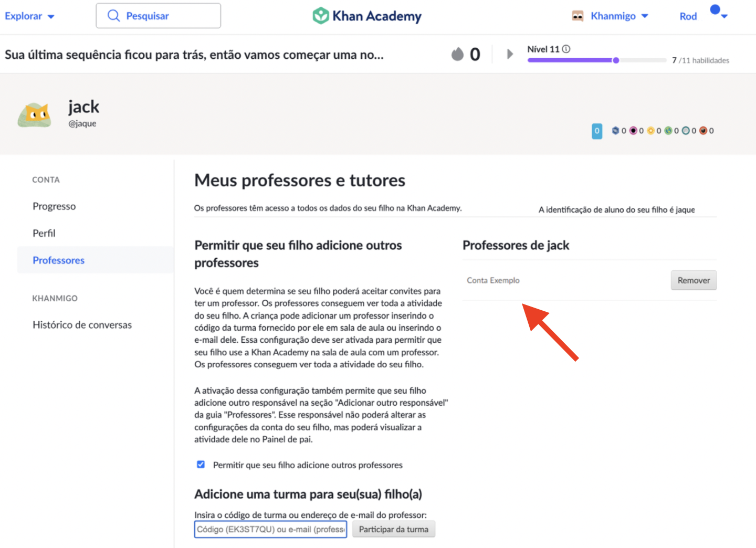Click the blue energy points card showing 0
This screenshot has width=756, height=548.
point(597,131)
